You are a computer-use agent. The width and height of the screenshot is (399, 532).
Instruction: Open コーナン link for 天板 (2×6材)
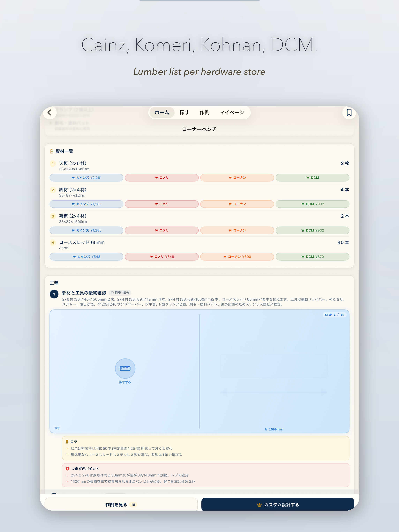(x=237, y=178)
